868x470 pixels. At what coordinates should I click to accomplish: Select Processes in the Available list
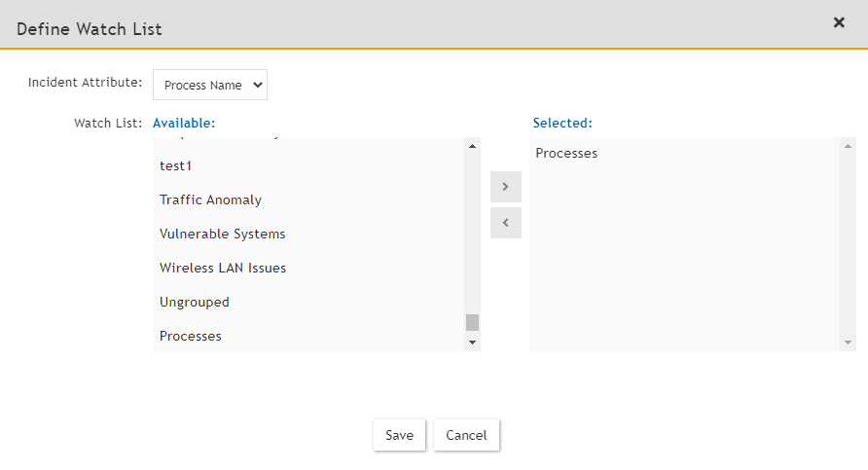click(x=191, y=336)
